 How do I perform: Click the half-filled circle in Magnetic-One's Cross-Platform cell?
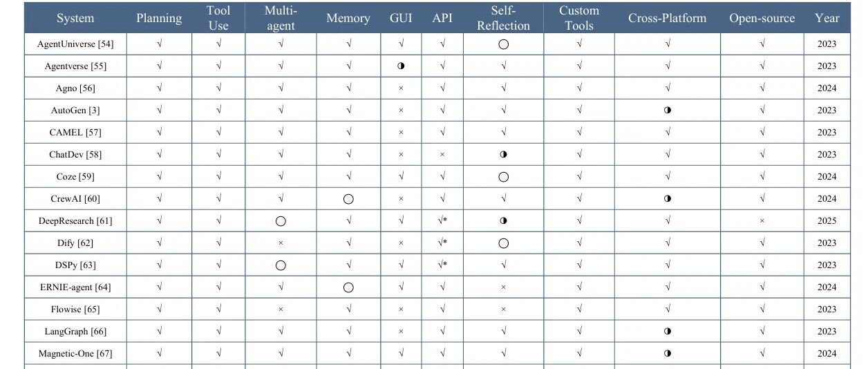668,353
